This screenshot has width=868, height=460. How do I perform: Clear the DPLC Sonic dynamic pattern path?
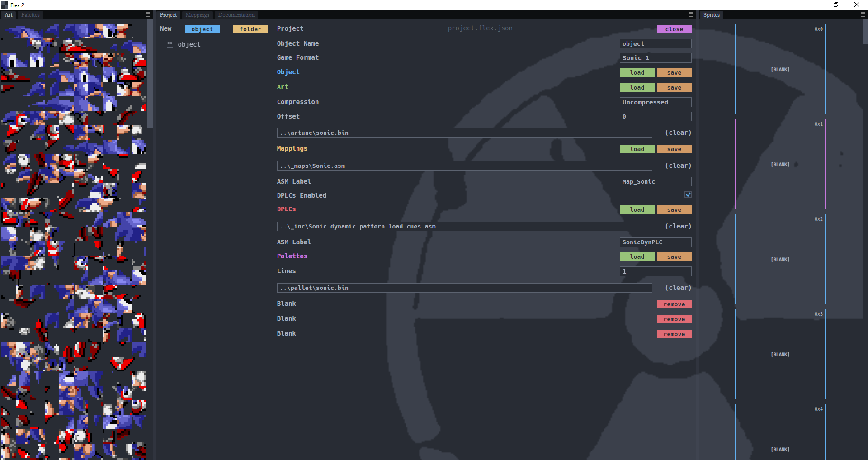point(678,226)
